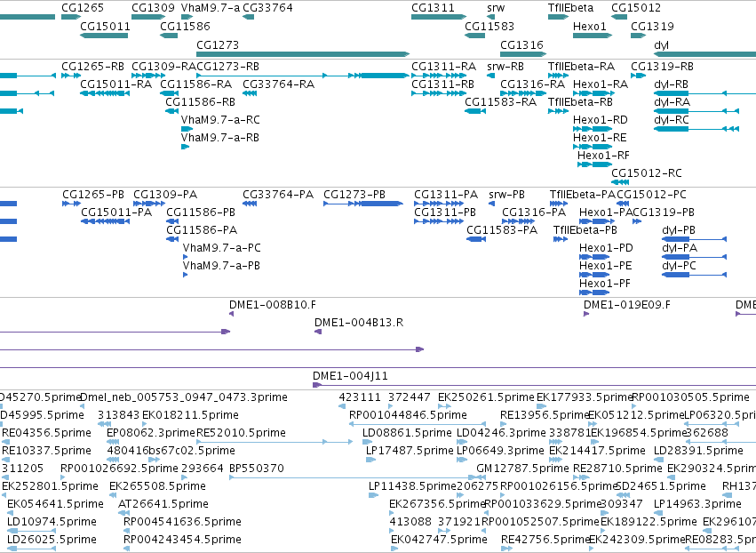756x553 pixels.
Task: Click protein CG33764-PA
Action: tap(278, 195)
